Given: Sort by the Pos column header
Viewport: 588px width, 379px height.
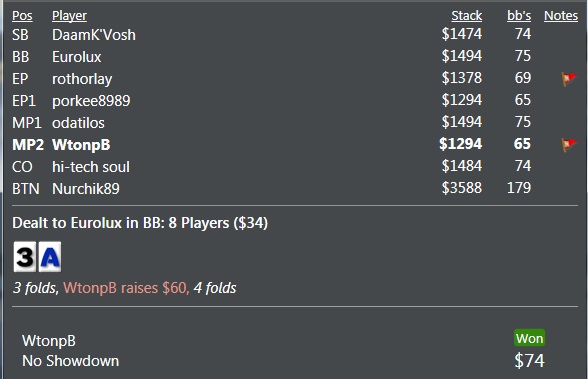Looking at the screenshot, I should pos(22,16).
